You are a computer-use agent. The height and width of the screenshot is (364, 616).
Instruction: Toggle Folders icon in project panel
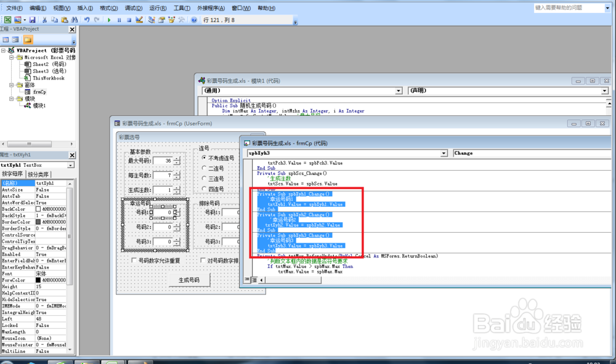(28, 39)
